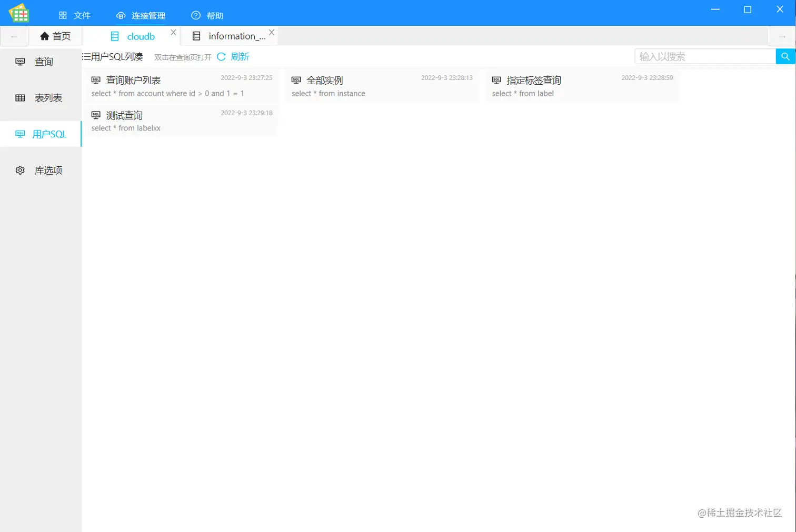This screenshot has width=796, height=532.
Task: Click the information_ database icon
Action: (x=196, y=36)
